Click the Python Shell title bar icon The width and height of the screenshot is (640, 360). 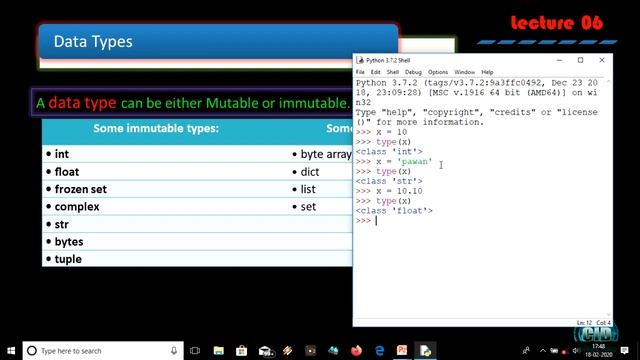coord(360,60)
